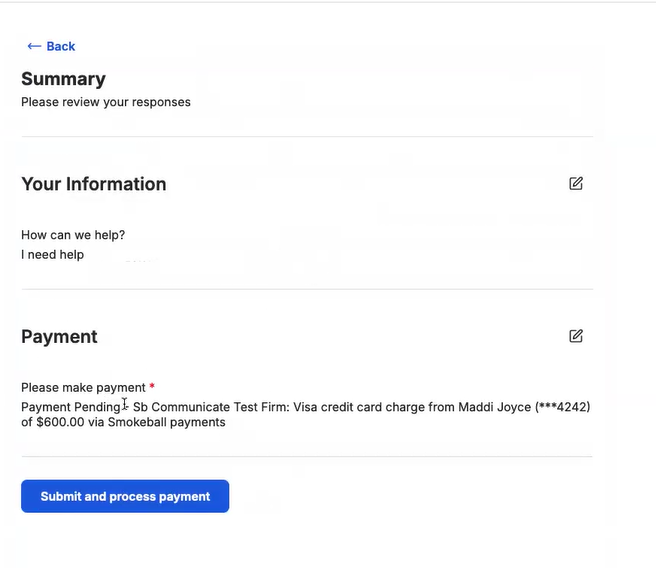656x568 pixels.
Task: Click the red required asterisk
Action: tap(152, 386)
